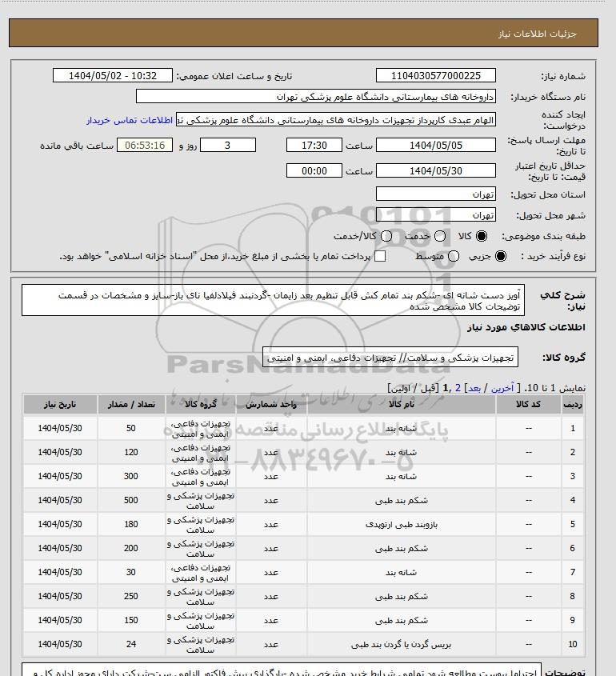Click the need number field 1104030577000225
The height and width of the screenshot is (676, 616).
(x=436, y=75)
